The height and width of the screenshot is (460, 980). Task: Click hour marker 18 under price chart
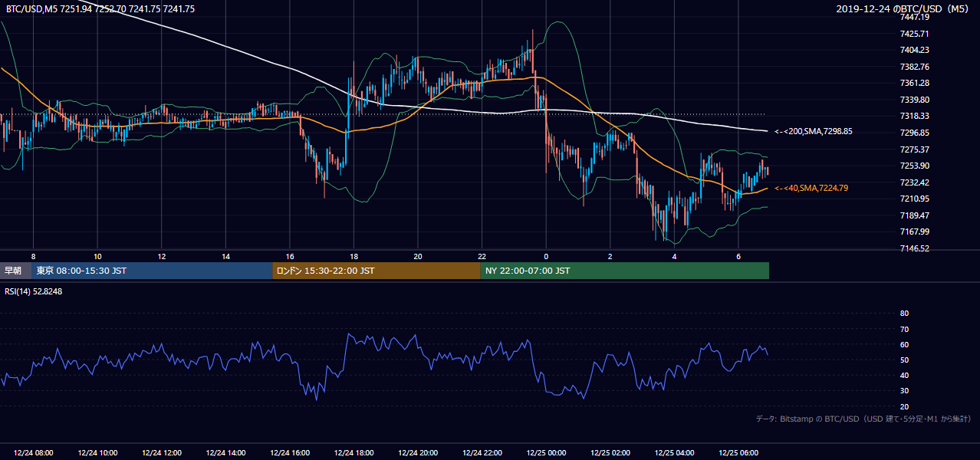point(354,256)
